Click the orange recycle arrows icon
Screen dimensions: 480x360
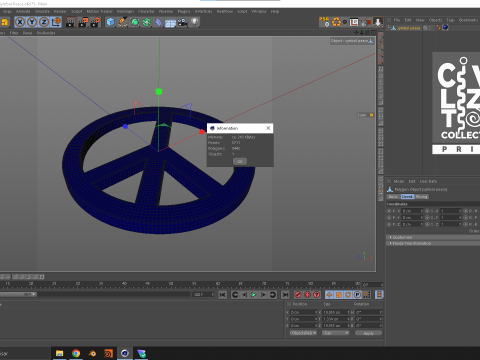click(336, 22)
